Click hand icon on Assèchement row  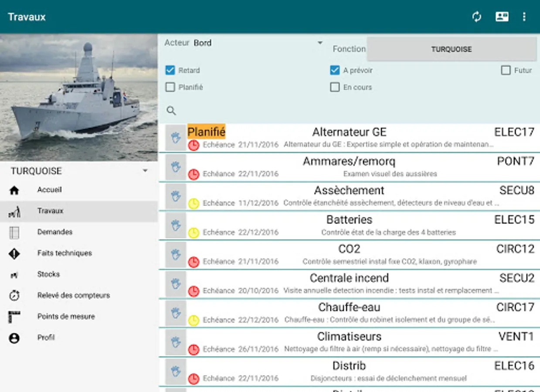point(176,196)
